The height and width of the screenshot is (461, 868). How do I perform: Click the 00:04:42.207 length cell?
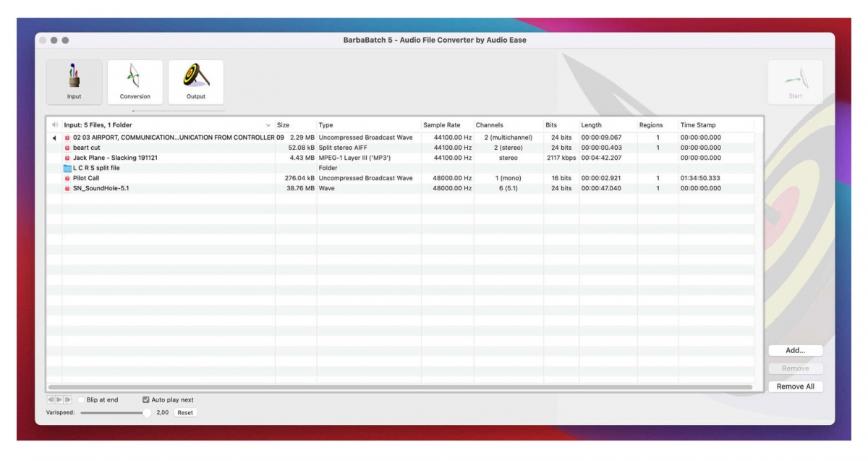point(601,158)
